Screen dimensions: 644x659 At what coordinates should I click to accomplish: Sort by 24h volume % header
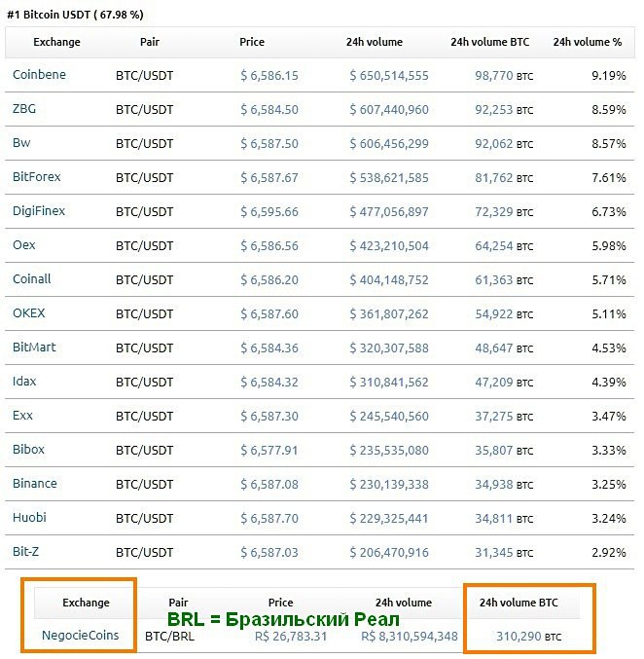[x=587, y=42]
